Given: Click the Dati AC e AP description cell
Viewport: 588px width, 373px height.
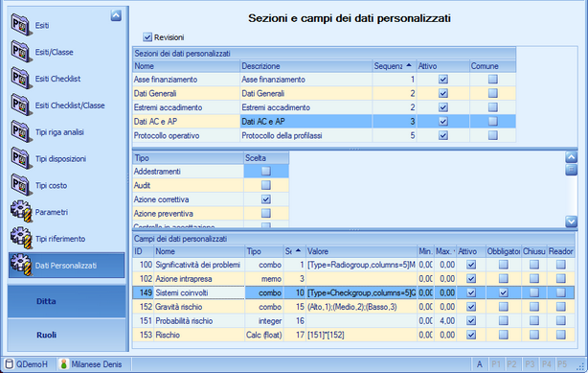Looking at the screenshot, I should tap(306, 122).
